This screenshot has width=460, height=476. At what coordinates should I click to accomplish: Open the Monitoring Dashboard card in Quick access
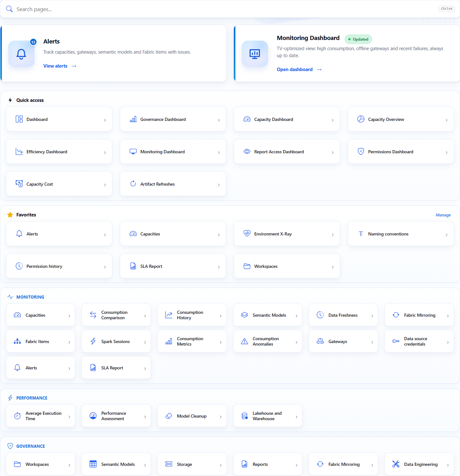[173, 151]
